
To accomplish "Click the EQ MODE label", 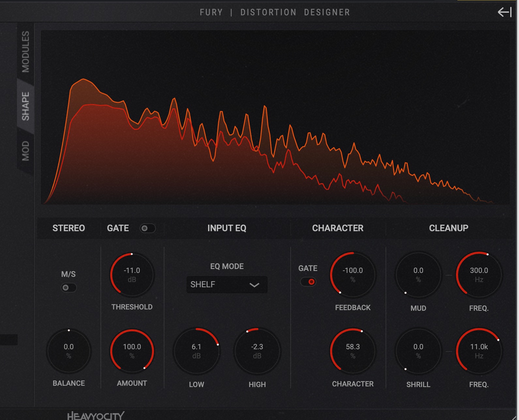I will tap(227, 266).
